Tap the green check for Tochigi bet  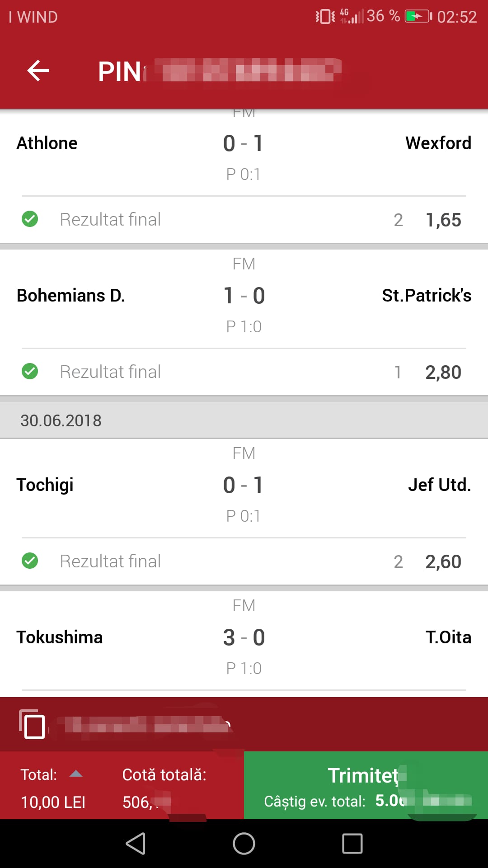coord(30,561)
